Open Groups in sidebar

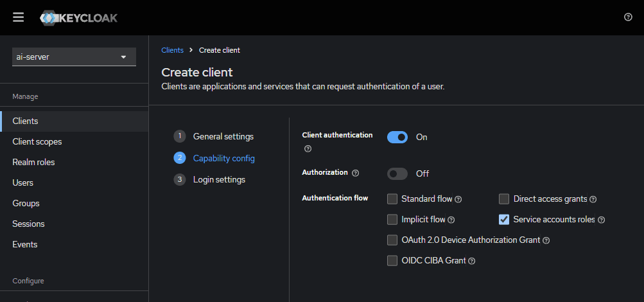coord(74,204)
